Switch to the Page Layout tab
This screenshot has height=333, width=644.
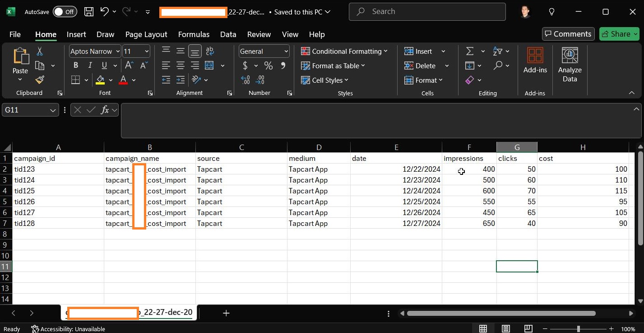point(146,34)
